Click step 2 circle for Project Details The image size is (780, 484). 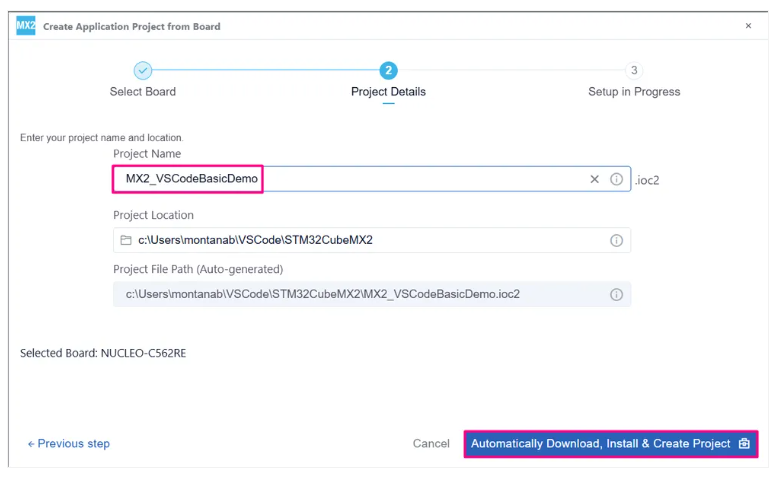point(389,71)
